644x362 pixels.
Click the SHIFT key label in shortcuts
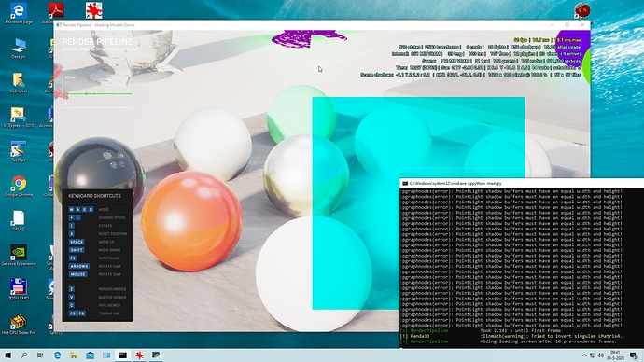click(x=77, y=250)
